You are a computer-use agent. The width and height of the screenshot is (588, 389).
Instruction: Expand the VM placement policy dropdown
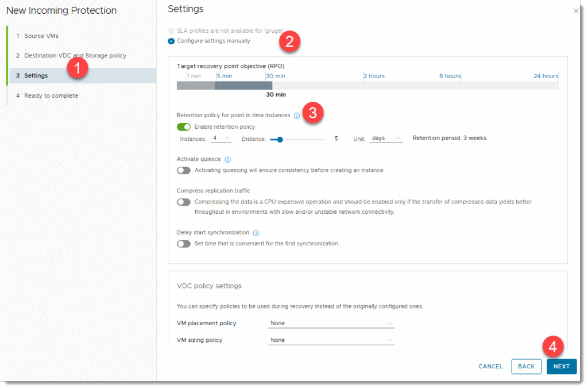331,323
